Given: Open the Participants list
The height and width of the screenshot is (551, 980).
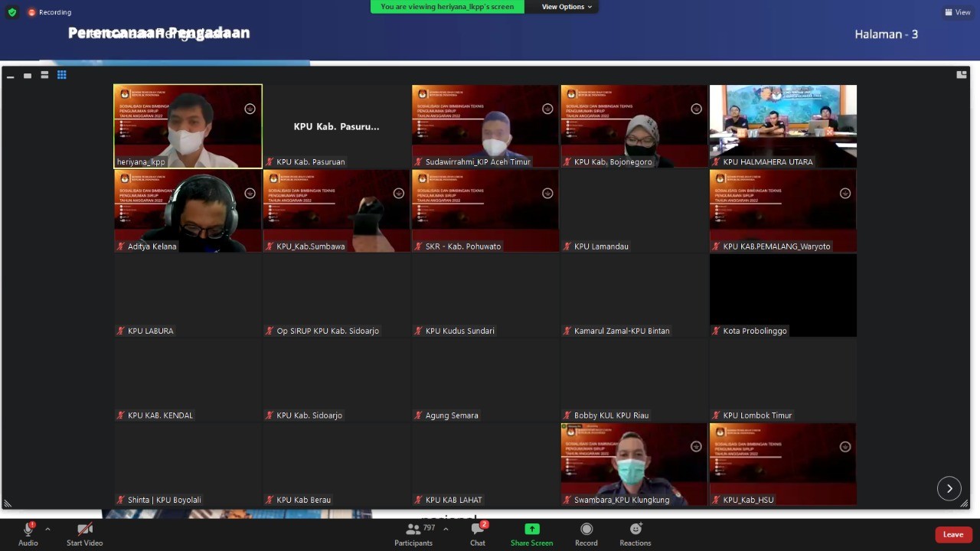Looking at the screenshot, I should click(413, 533).
